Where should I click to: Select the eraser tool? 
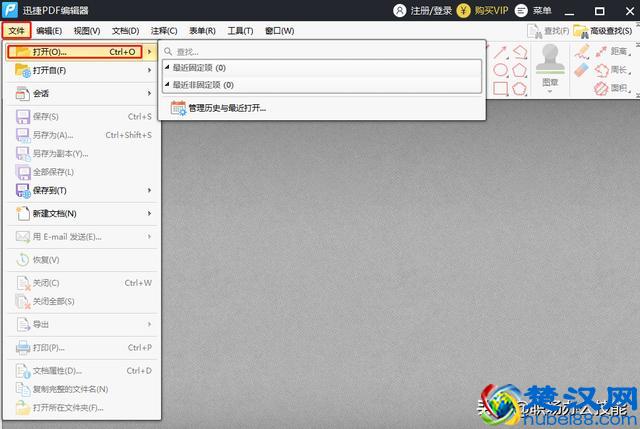click(582, 70)
